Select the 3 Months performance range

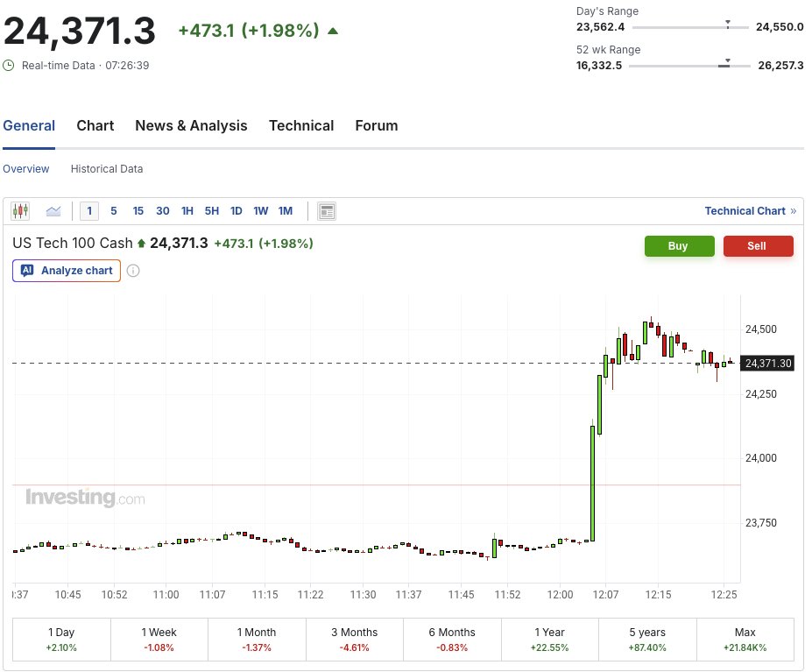[354, 640]
